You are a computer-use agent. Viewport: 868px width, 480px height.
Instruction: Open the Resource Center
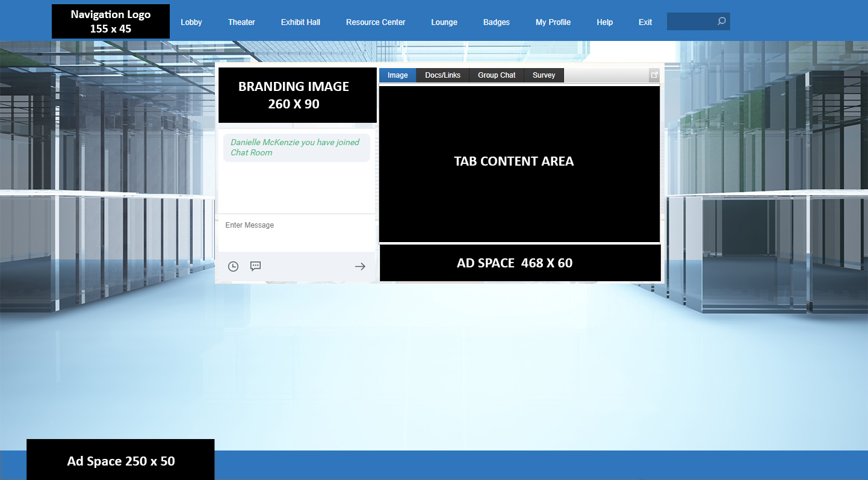pos(376,22)
